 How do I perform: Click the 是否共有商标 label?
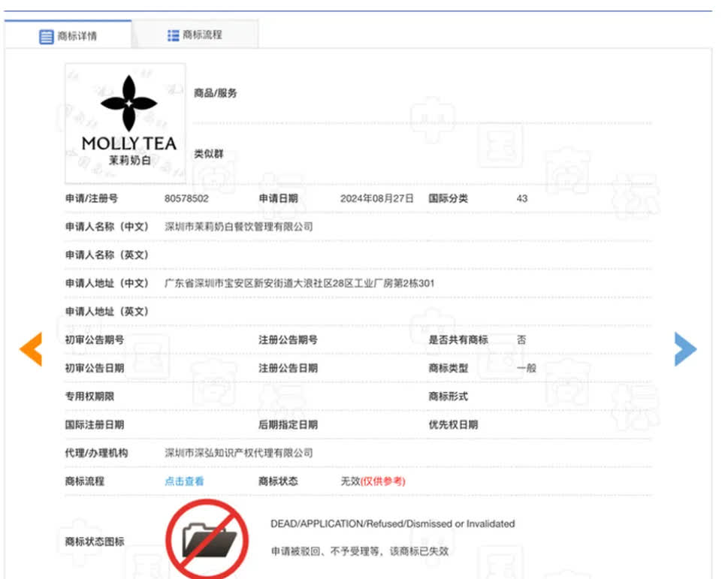tap(458, 339)
